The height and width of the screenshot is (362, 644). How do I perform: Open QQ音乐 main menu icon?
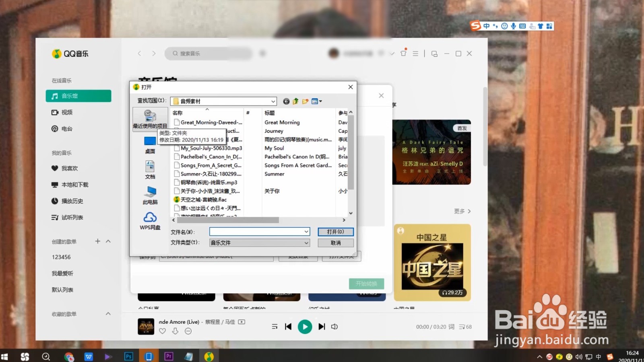click(x=415, y=53)
